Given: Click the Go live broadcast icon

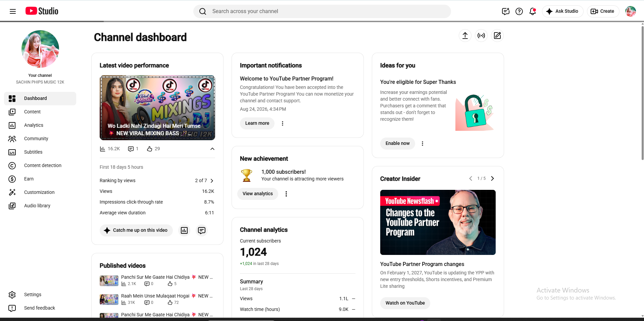Looking at the screenshot, I should tap(481, 36).
